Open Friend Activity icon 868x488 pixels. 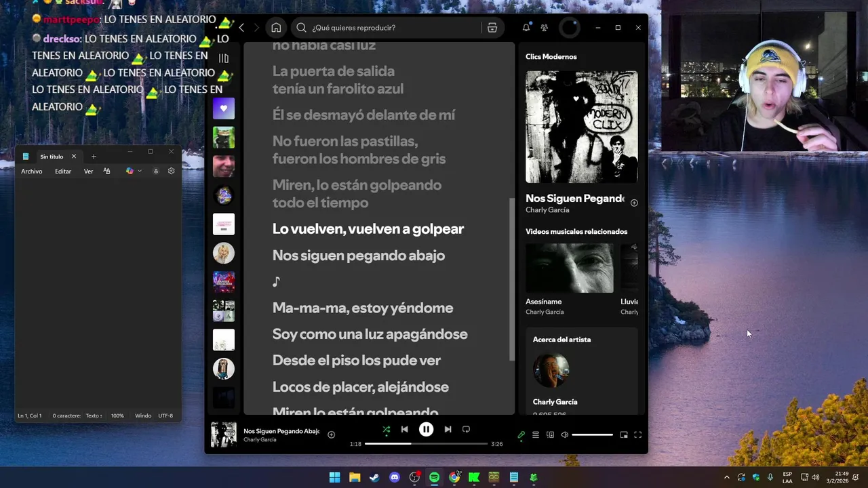(544, 28)
